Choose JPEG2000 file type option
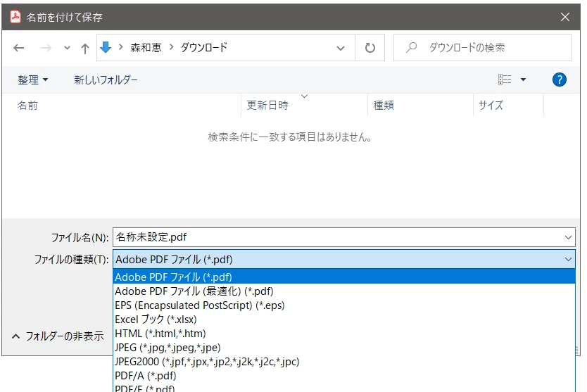Image resolution: width=587 pixels, height=392 pixels. click(343, 362)
